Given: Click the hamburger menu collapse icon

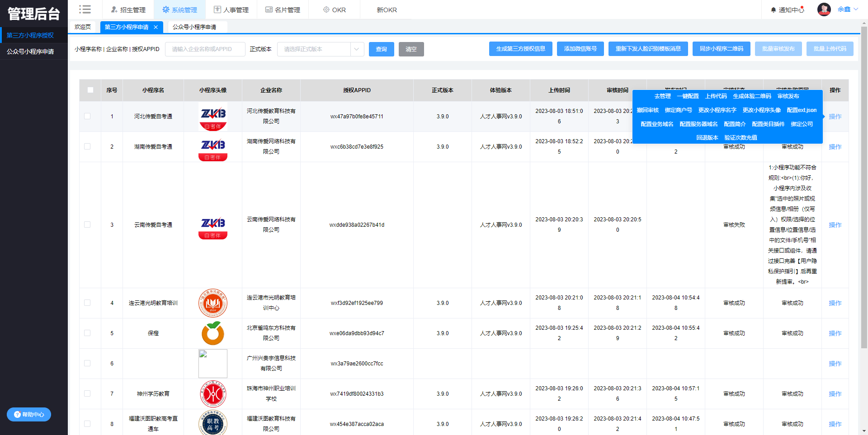Looking at the screenshot, I should 85,9.
